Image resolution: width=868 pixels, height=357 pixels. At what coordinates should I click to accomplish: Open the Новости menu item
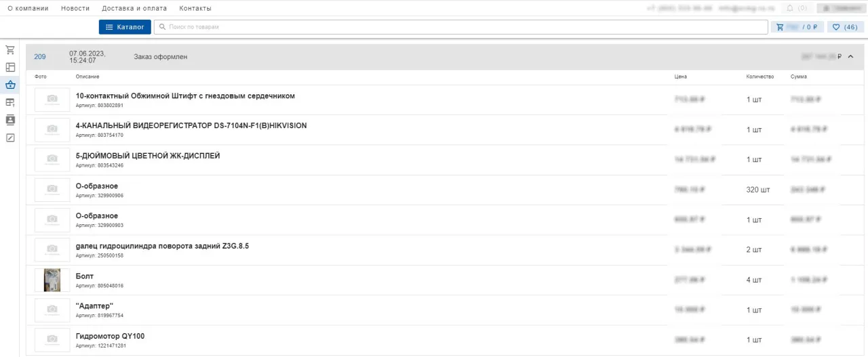click(x=75, y=8)
